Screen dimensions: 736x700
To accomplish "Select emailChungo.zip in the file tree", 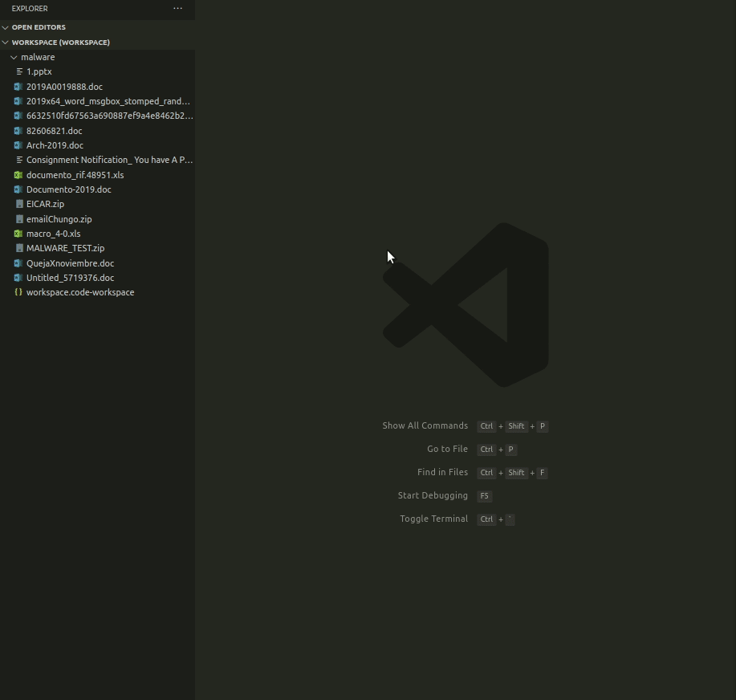I will click(59, 219).
